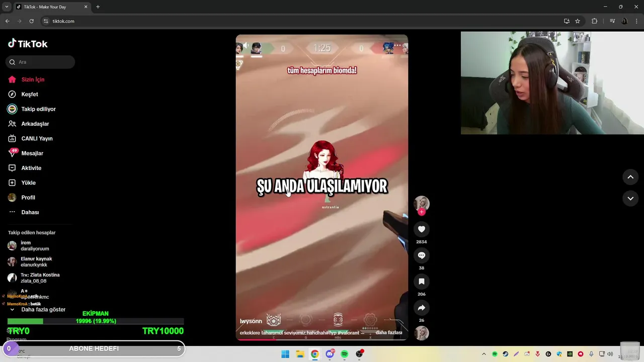Viewport: 644px width, 362px height.
Task: Open the volume control in tray
Action: point(610,354)
